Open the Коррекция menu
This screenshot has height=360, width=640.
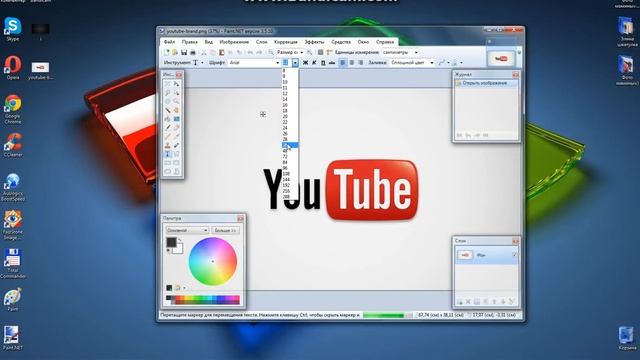pos(286,42)
